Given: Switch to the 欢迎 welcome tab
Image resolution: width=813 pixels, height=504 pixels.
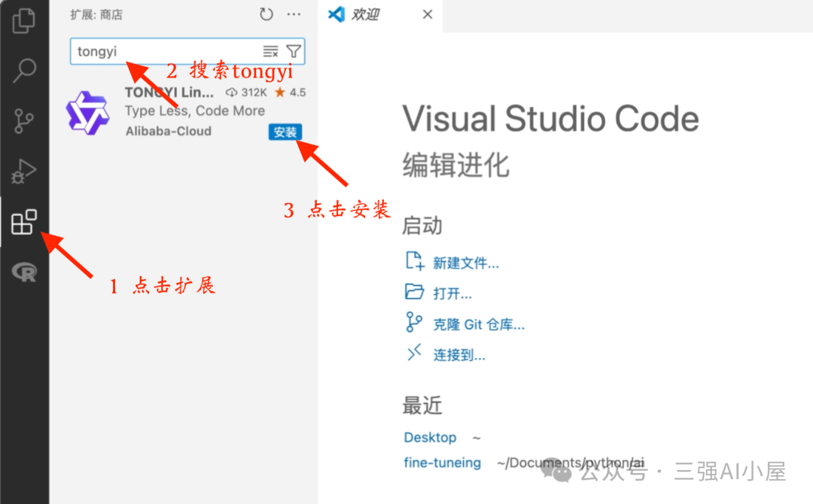Looking at the screenshot, I should pos(366,15).
